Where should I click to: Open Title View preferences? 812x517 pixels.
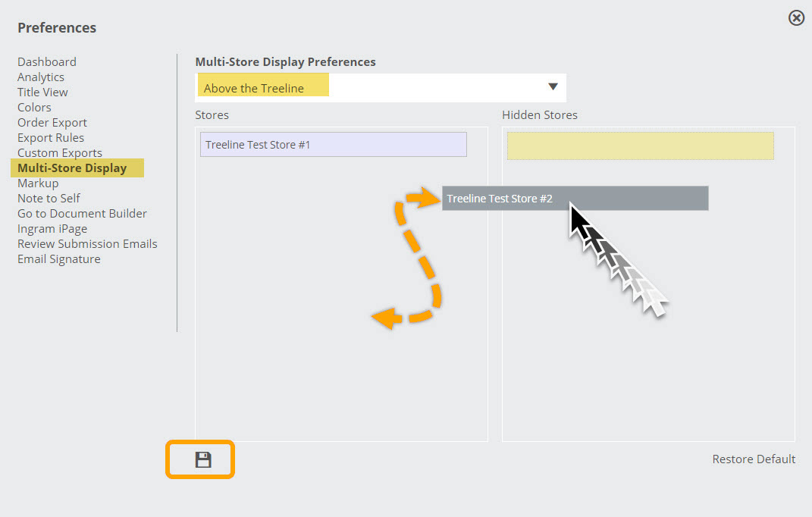(x=42, y=92)
